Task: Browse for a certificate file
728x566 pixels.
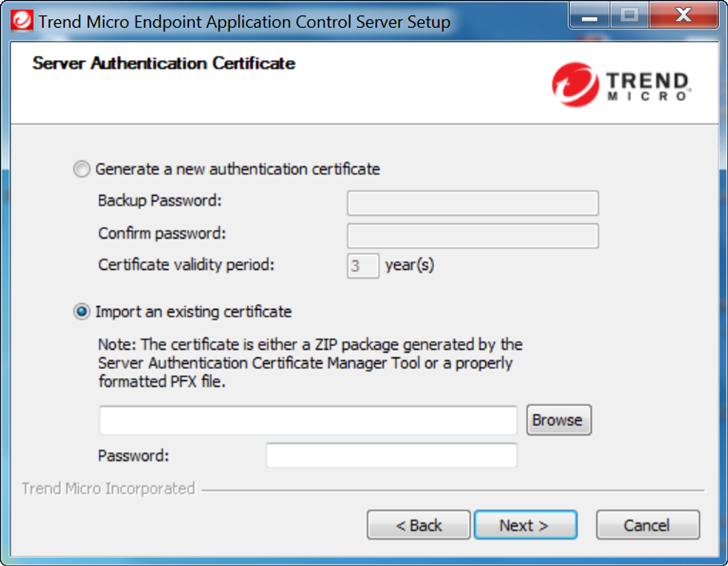Action: click(x=558, y=420)
